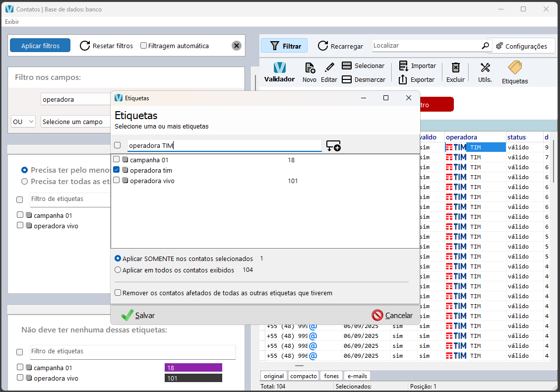Enable remover contatos afetados checkbox
This screenshot has width=560, height=392.
point(118,293)
